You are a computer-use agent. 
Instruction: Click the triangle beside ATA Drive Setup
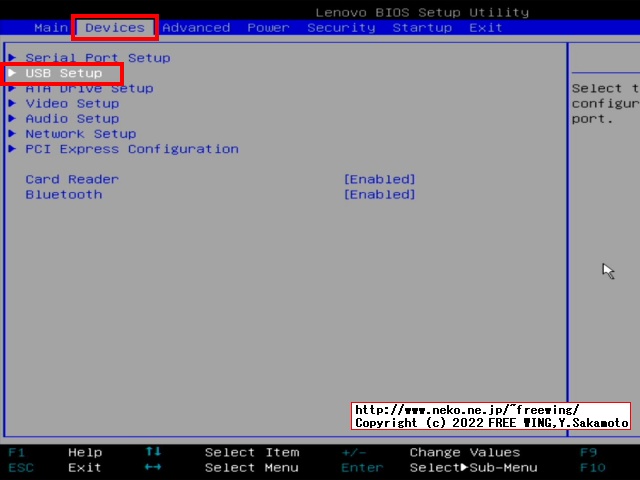(12, 89)
